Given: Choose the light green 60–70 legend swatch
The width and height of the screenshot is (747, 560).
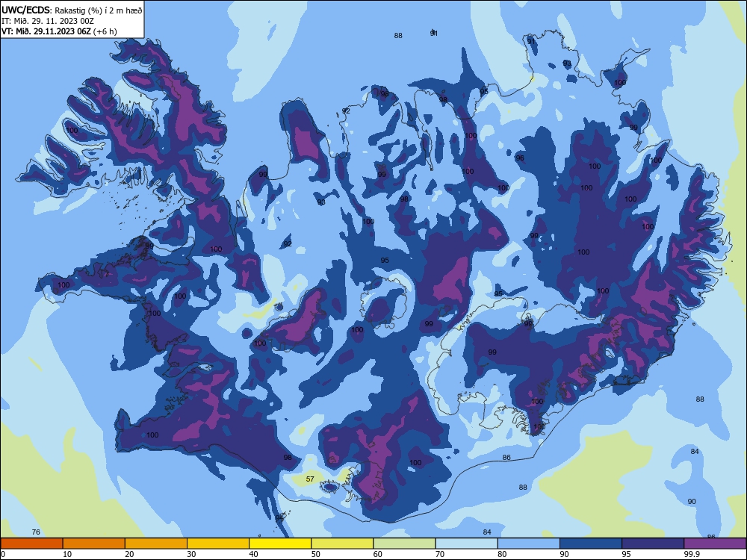Looking at the screenshot, I should point(404,544).
